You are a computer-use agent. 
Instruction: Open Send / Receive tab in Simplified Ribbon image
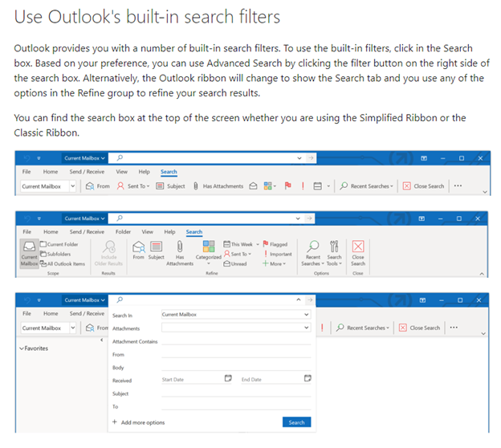point(87,172)
